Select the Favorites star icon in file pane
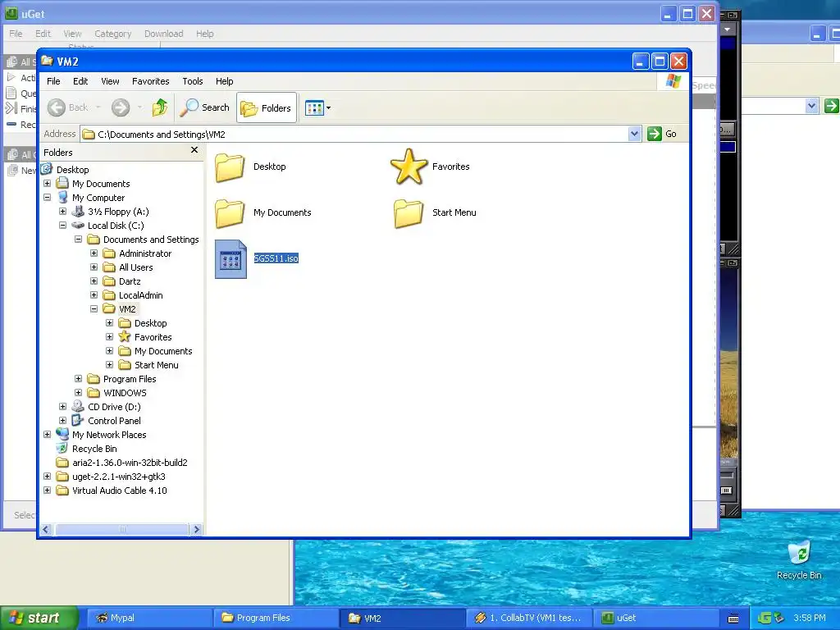840x630 pixels. tap(409, 167)
